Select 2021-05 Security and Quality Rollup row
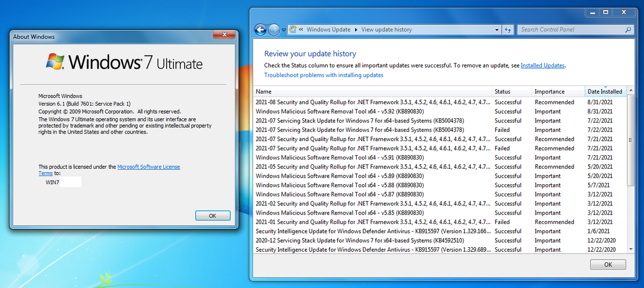This screenshot has height=288, width=644. (440, 167)
